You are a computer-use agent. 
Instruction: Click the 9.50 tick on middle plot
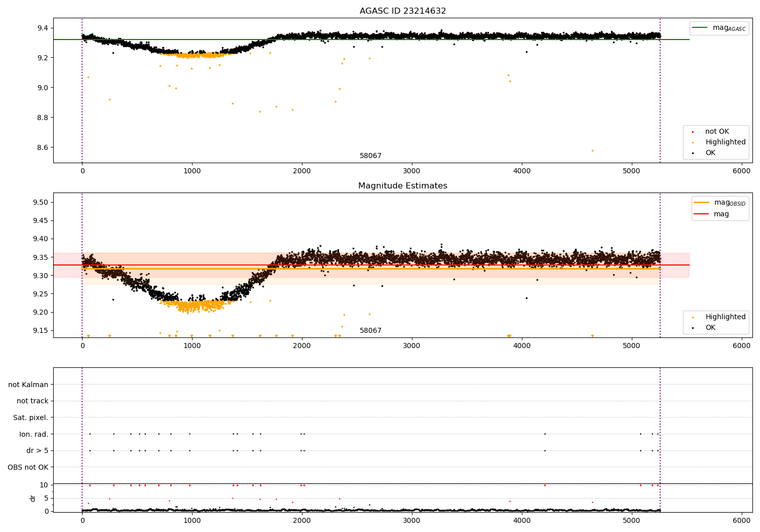point(42,202)
